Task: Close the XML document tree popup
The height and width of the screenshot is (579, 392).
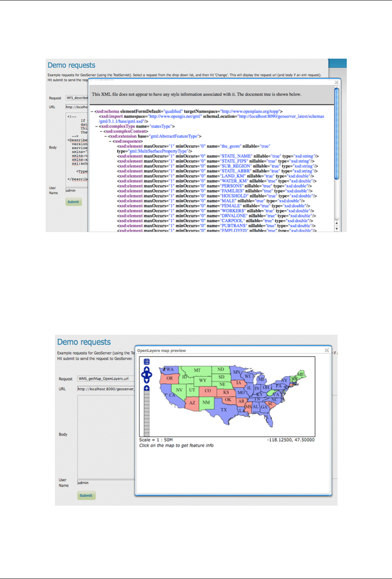Action: (336, 83)
